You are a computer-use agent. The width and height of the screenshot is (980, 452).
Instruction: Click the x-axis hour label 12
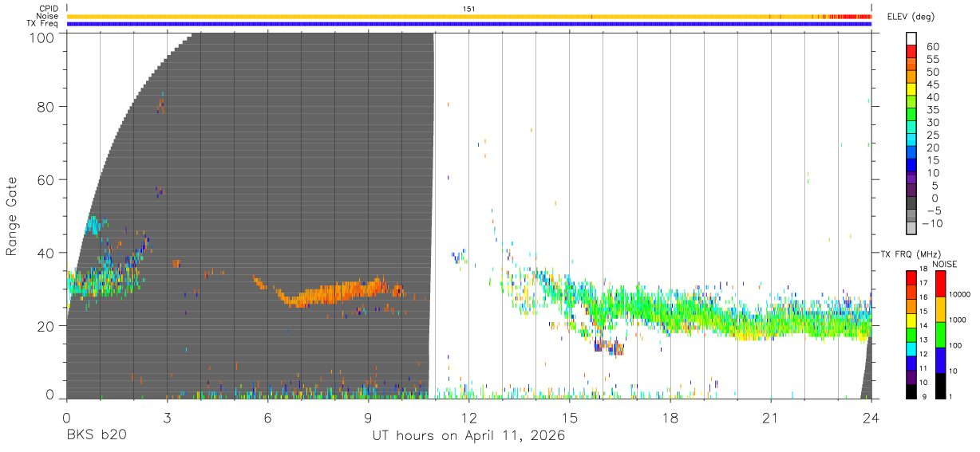tap(469, 416)
